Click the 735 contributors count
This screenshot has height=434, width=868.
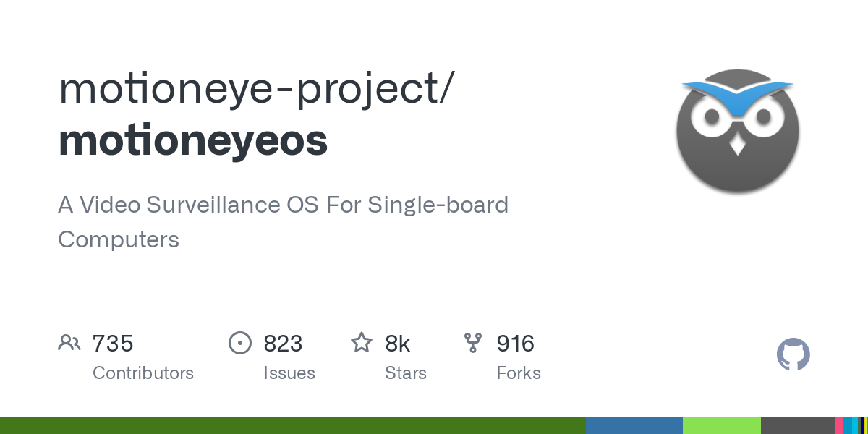tap(113, 344)
